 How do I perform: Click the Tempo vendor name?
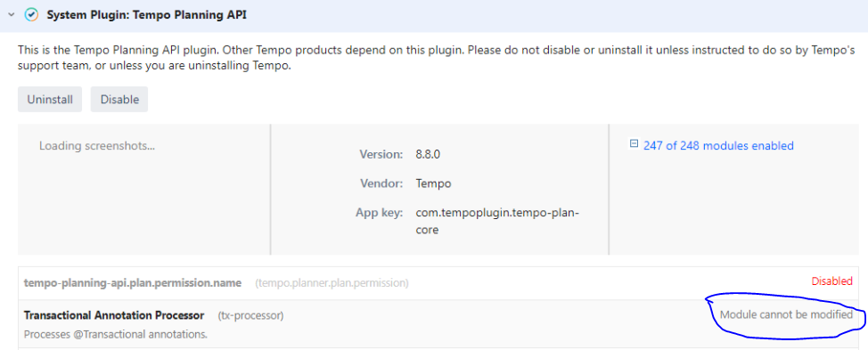tap(433, 183)
